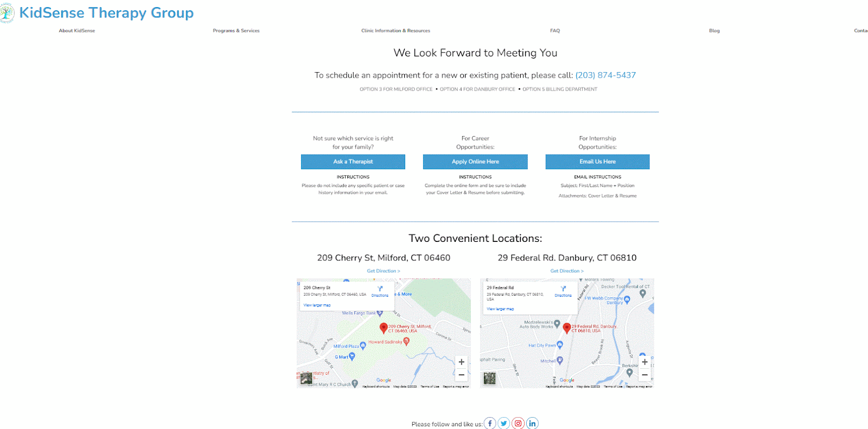Zoom in on the Danbury map
The height and width of the screenshot is (429, 868).
click(644, 362)
